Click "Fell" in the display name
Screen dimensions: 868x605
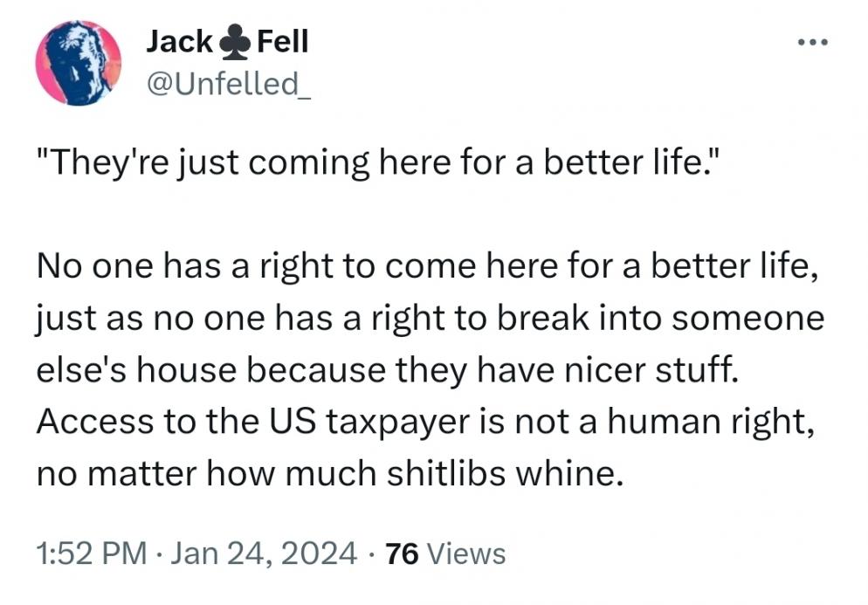point(283,42)
